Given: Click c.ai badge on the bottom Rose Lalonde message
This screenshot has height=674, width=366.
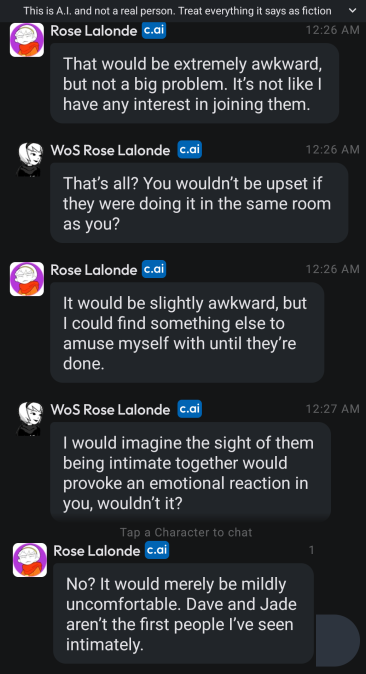Looking at the screenshot, I should (x=157, y=550).
